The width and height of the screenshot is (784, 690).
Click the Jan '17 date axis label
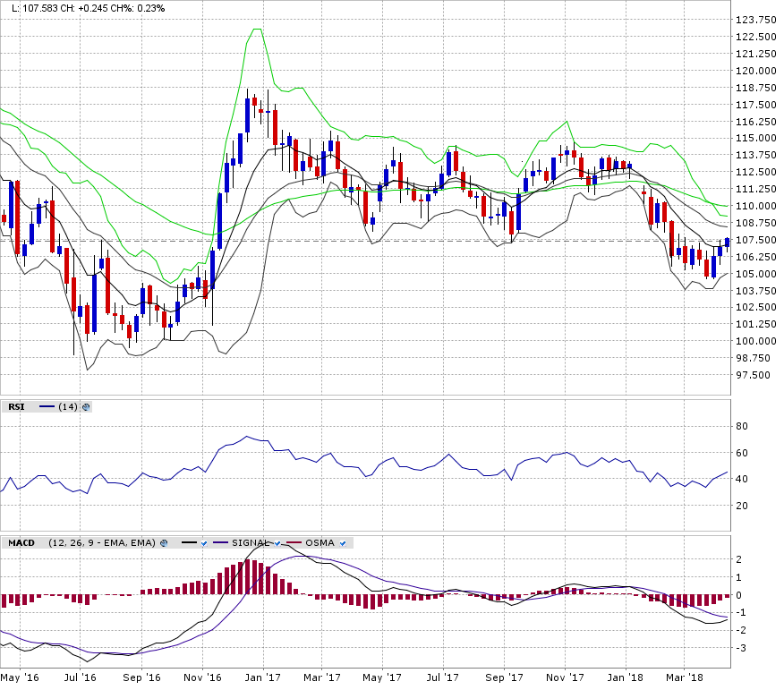point(262,678)
